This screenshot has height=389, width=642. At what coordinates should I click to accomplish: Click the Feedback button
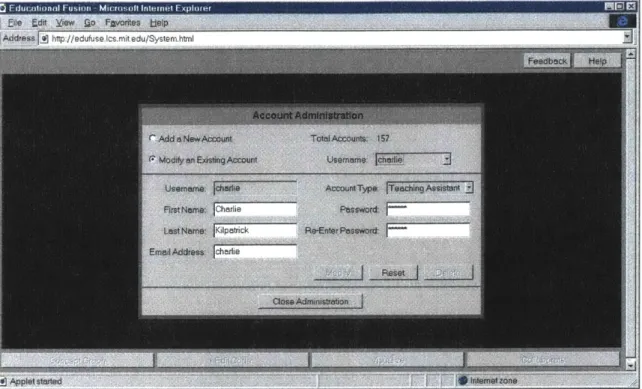point(547,61)
